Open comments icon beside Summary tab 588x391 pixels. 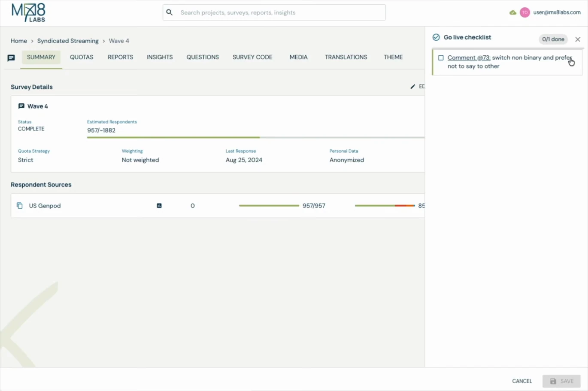click(x=11, y=58)
